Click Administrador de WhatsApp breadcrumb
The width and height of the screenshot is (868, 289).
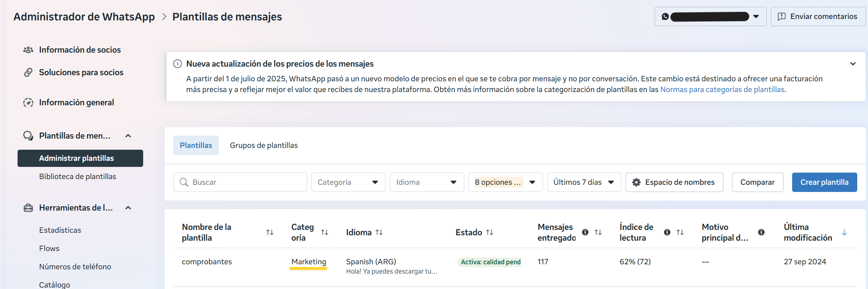[x=84, y=17]
